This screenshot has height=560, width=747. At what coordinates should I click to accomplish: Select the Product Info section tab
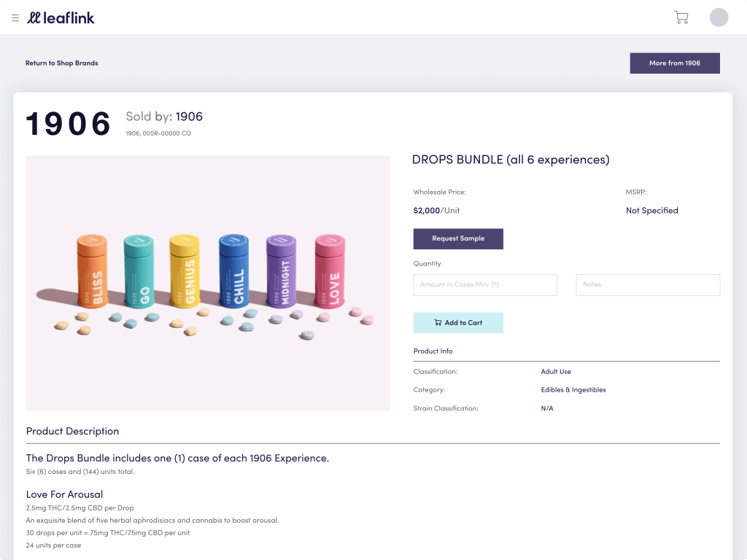[x=433, y=351]
